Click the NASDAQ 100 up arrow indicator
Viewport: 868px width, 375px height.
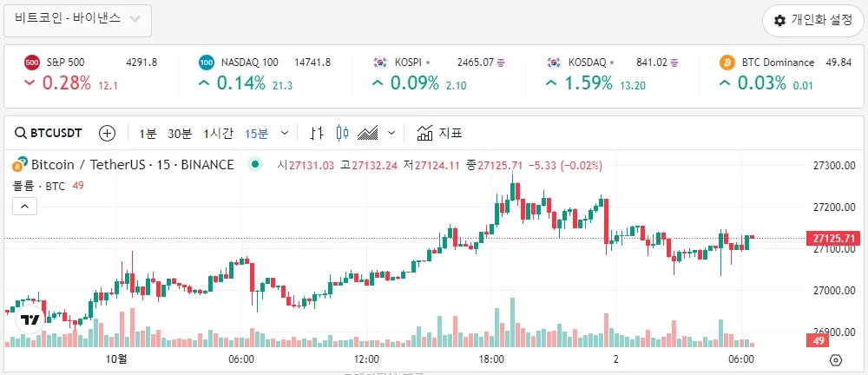[205, 83]
